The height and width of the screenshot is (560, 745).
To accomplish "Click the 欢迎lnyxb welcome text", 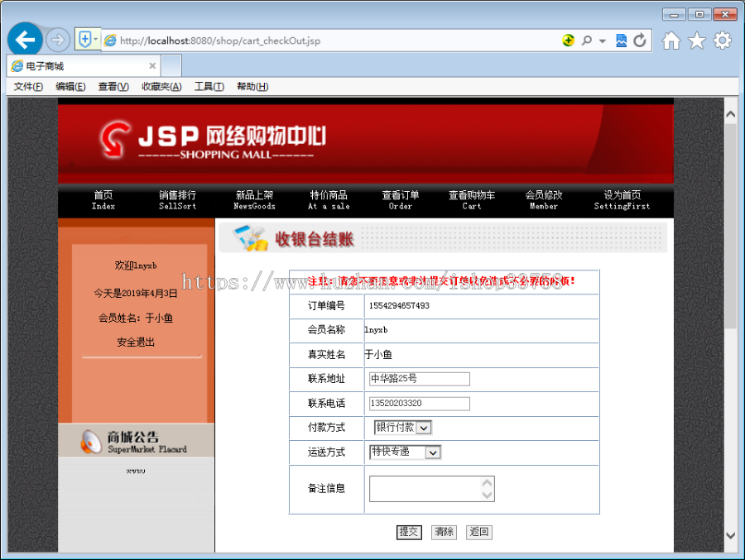I will pos(136,266).
